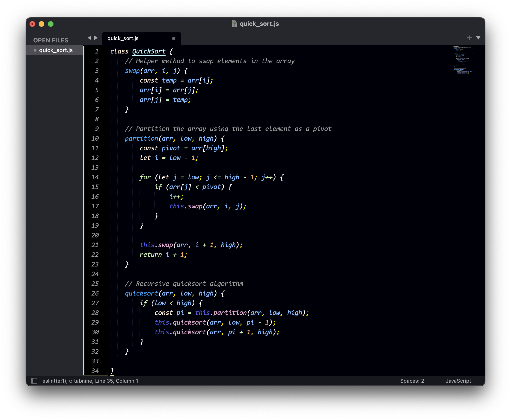Screen dimensions: 511x420
Task: Click the file icon in title bar
Action: (x=234, y=24)
